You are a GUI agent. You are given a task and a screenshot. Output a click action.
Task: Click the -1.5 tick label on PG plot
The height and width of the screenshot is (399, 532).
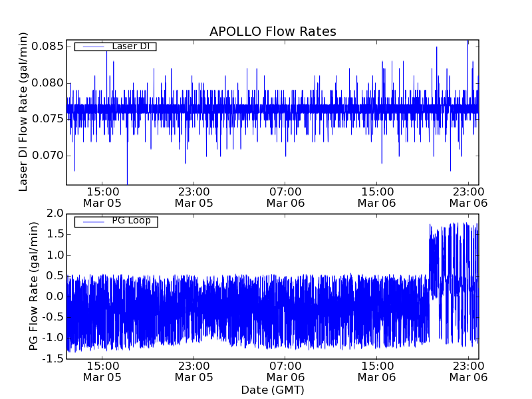(53, 358)
